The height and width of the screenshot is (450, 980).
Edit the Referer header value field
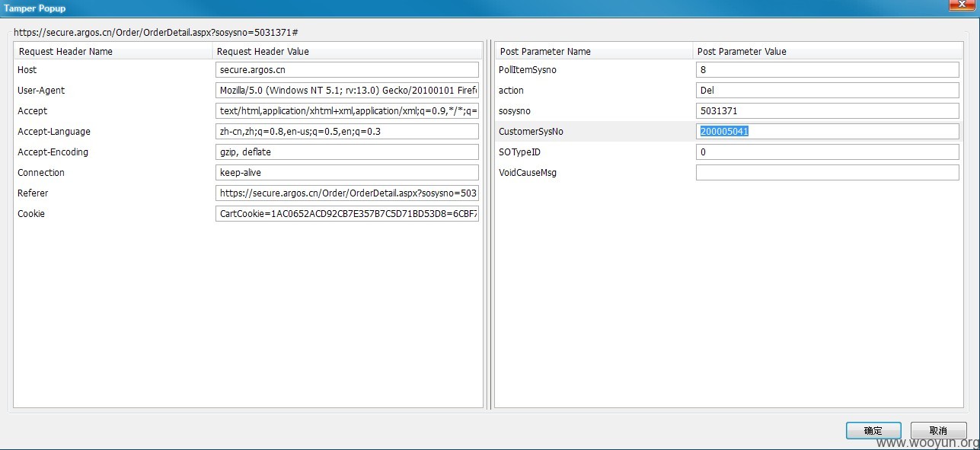tap(347, 193)
